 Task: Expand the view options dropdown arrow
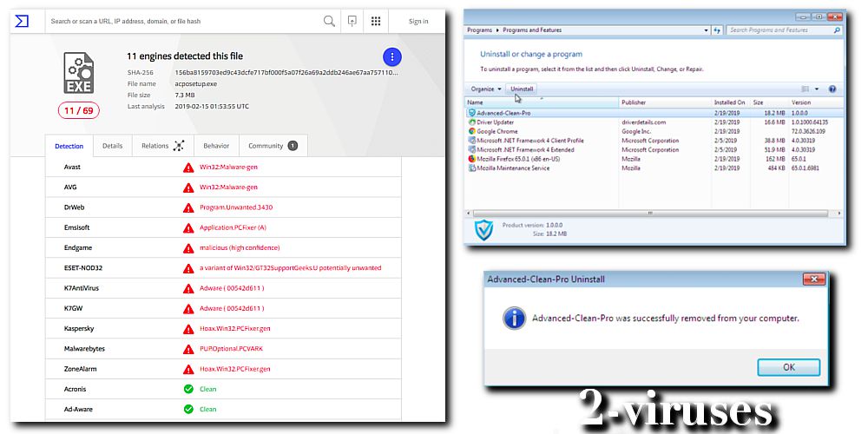[x=817, y=89]
